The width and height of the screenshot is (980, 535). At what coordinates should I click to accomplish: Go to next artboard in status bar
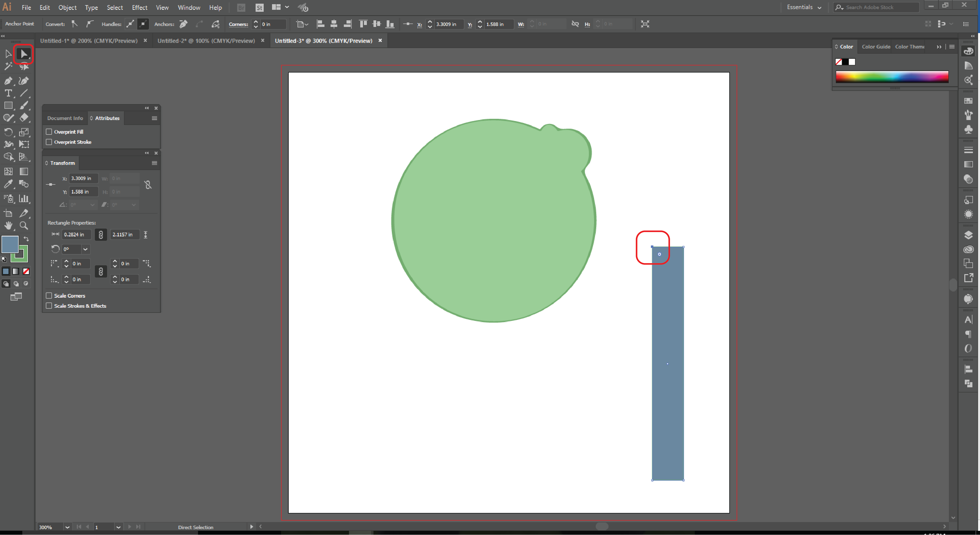(130, 527)
